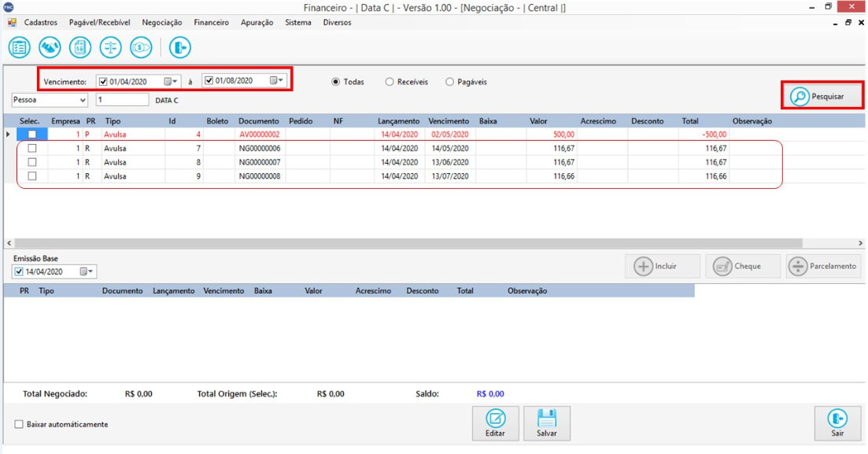
Task: Open Pagável/Recebível menu
Action: pos(100,23)
